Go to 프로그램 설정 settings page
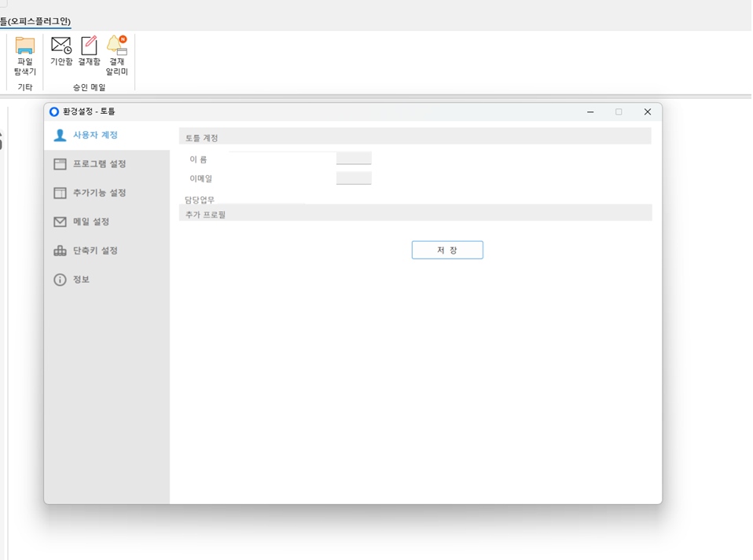The image size is (753, 560). [107, 164]
